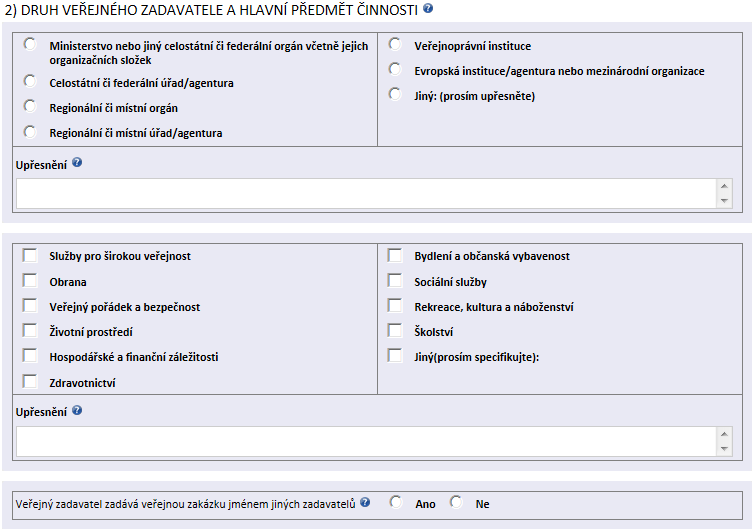
Task: Click into the second Upřesnění text area
Action: [x=367, y=441]
